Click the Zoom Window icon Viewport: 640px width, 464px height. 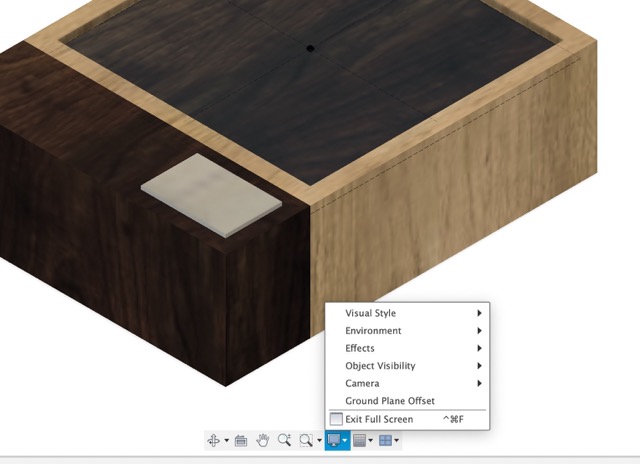(x=306, y=440)
